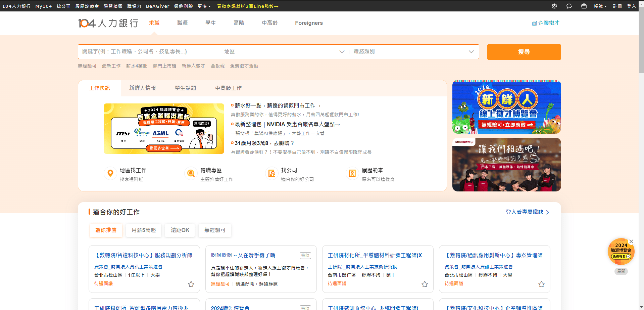
Task: Expand the 帳號 dropdown in top bar
Action: click(600, 6)
